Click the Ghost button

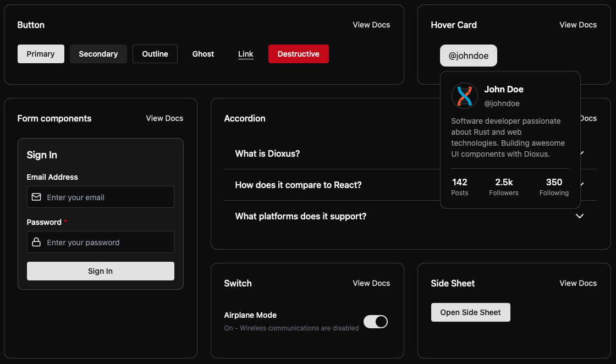tap(203, 54)
